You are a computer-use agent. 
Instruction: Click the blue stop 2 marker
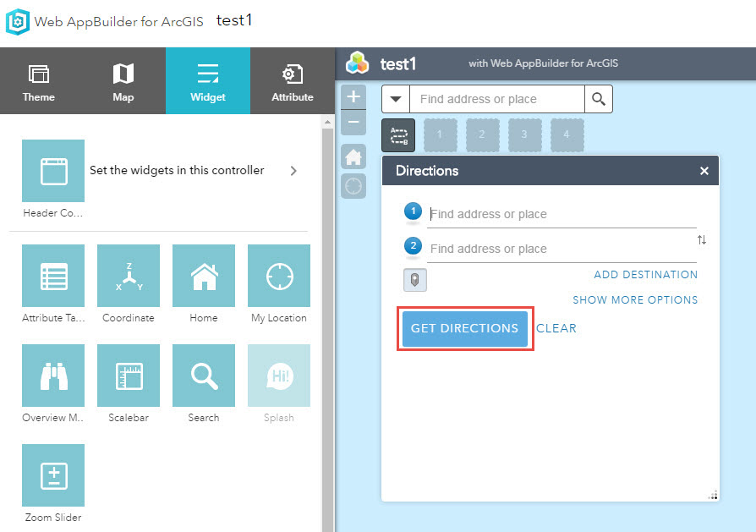tap(414, 246)
